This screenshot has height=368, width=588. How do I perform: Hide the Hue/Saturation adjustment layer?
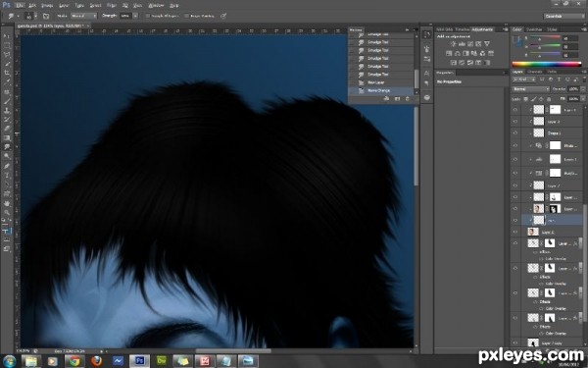click(x=515, y=173)
